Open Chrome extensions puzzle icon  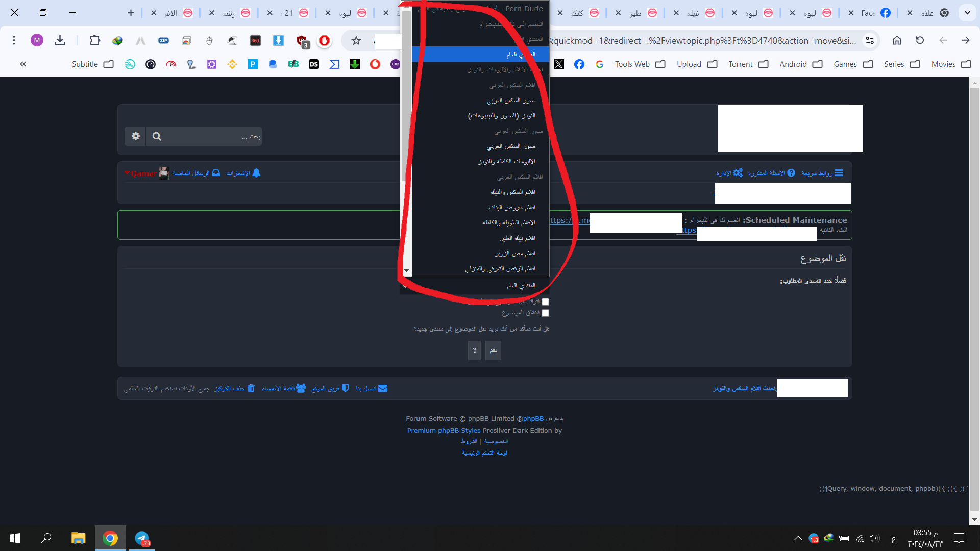point(94,40)
